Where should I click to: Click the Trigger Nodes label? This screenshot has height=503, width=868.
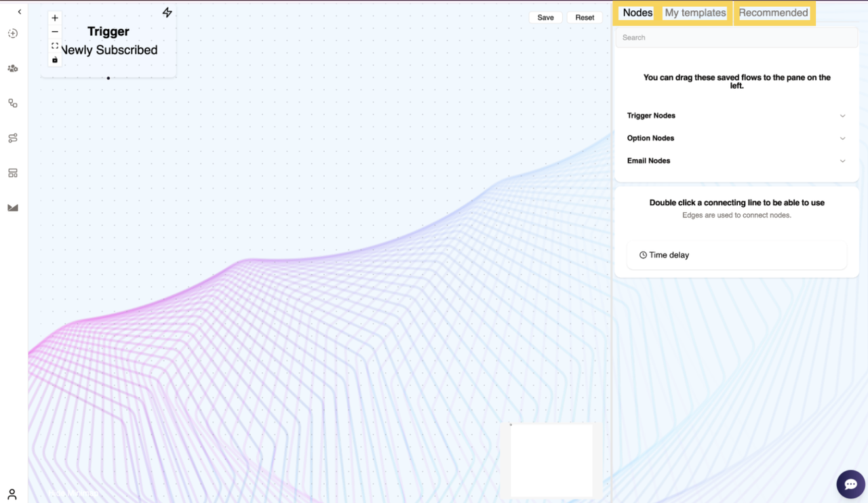(x=651, y=116)
